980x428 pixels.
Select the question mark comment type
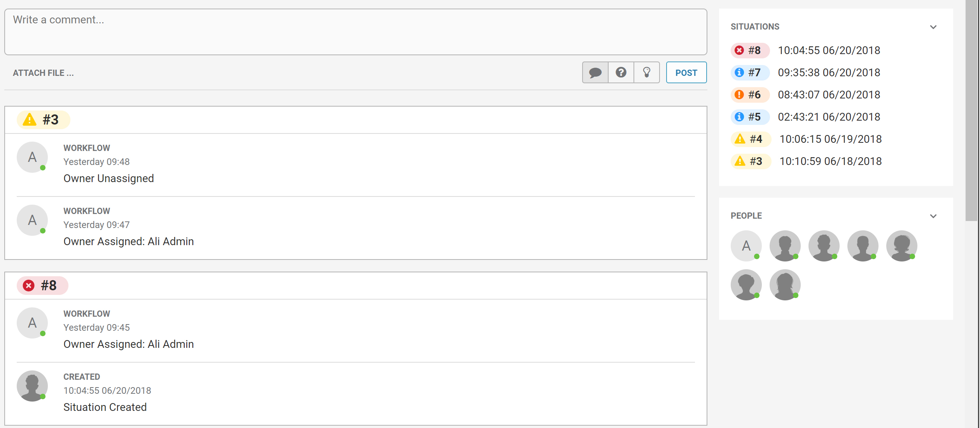621,72
